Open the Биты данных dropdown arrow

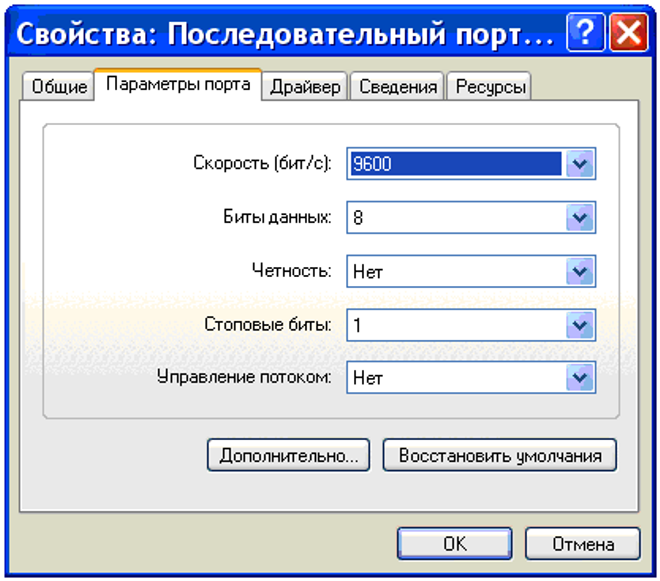580,217
